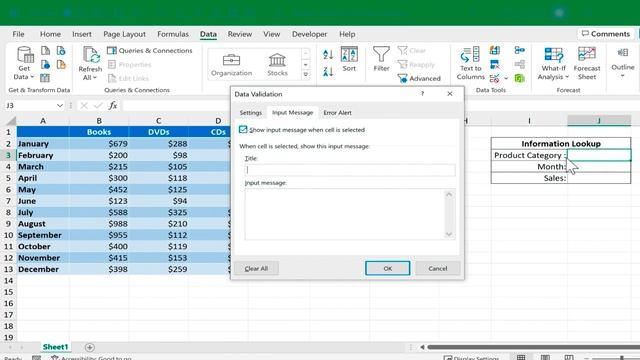The width and height of the screenshot is (640, 360).
Task: Open Forecast Sheet tool
Action: (x=587, y=63)
